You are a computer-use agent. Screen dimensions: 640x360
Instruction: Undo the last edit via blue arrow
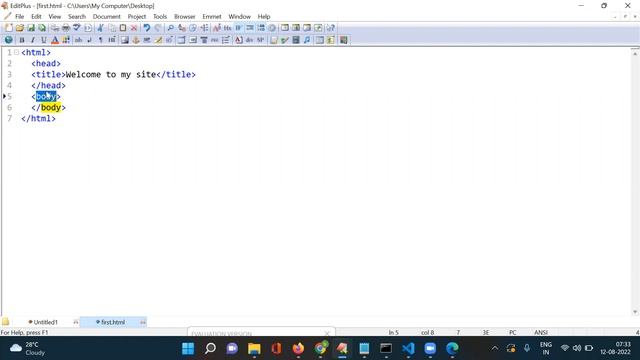pos(147,28)
